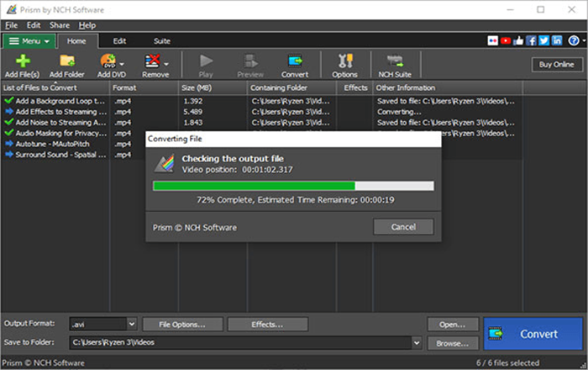Click the File Options... button

pos(182,325)
